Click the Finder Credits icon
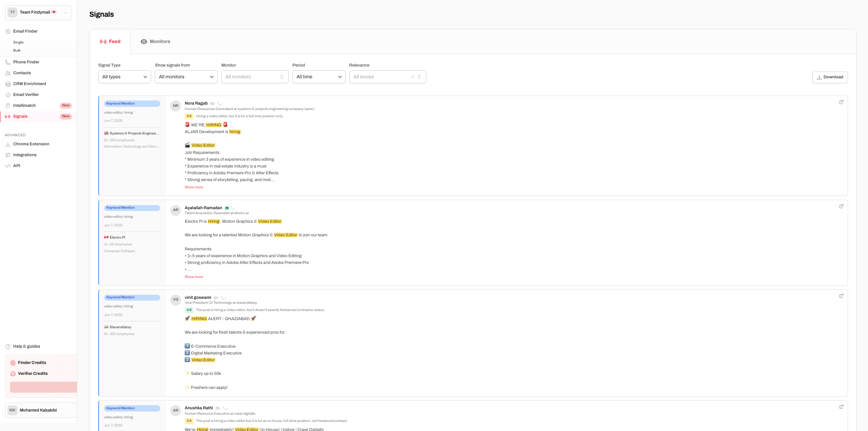The image size is (868, 431). (13, 363)
